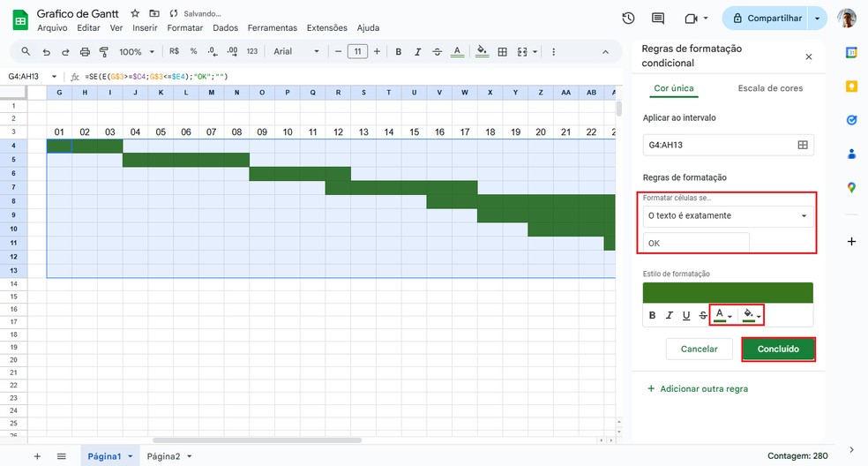
Task: Collapse the toolbar with chevron
Action: point(606,52)
